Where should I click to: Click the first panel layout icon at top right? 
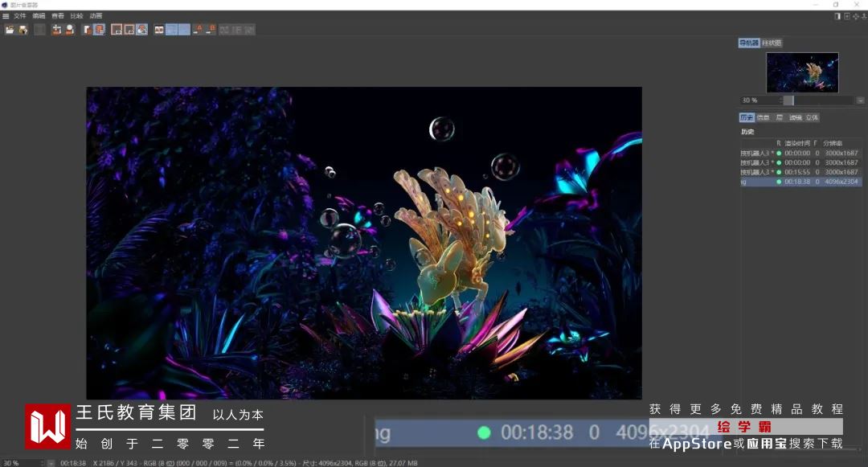837,17
